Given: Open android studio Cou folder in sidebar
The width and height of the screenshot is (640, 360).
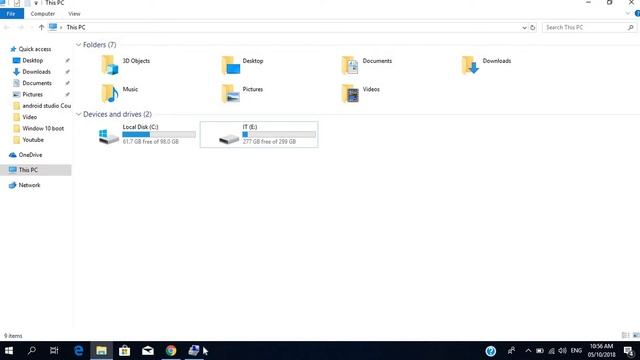Looking at the screenshot, I should (x=47, y=106).
